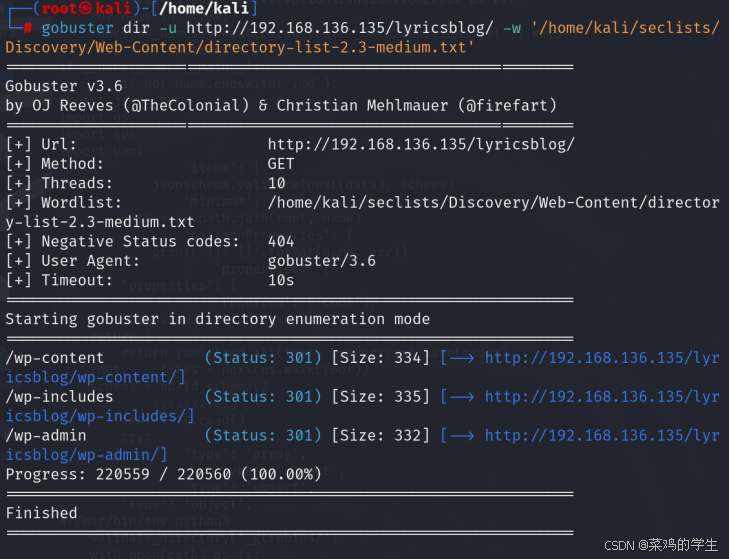The image size is (730, 559).
Task: Click the '/wp-includes' result entry
Action: point(59,397)
